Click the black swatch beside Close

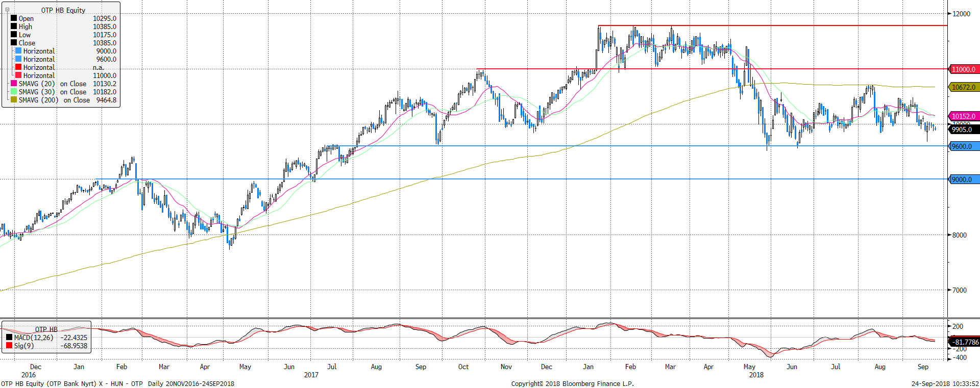(x=14, y=43)
